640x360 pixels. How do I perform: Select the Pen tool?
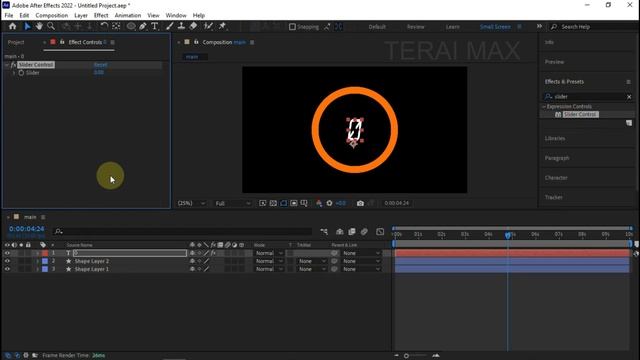point(143,27)
